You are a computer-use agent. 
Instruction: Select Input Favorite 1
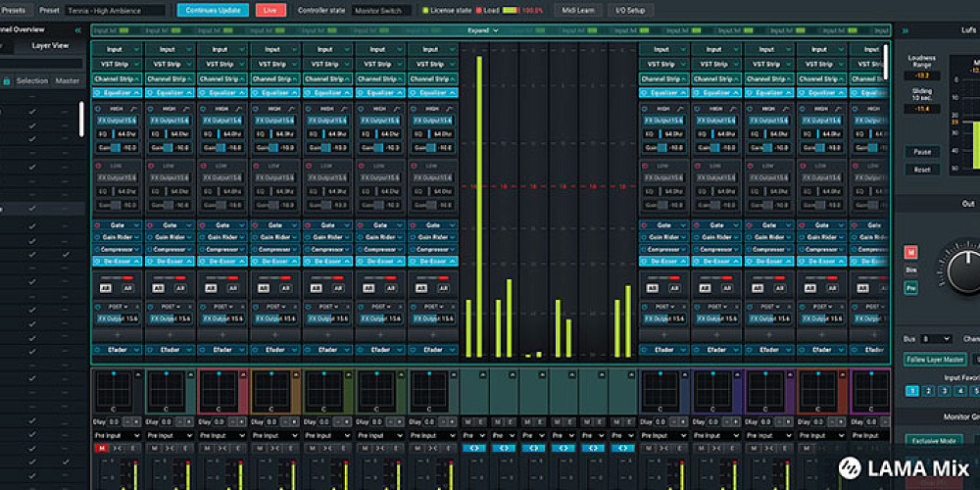pos(911,391)
